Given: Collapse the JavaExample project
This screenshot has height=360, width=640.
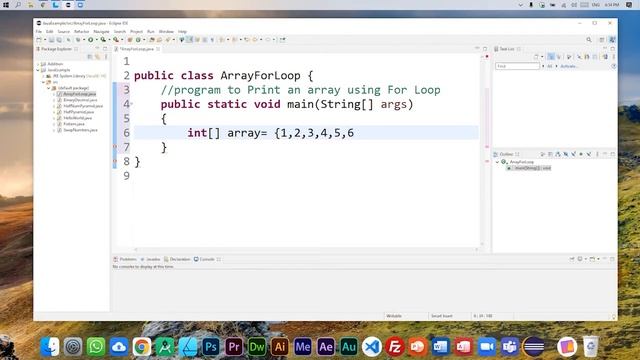Looking at the screenshot, I should coord(38,70).
